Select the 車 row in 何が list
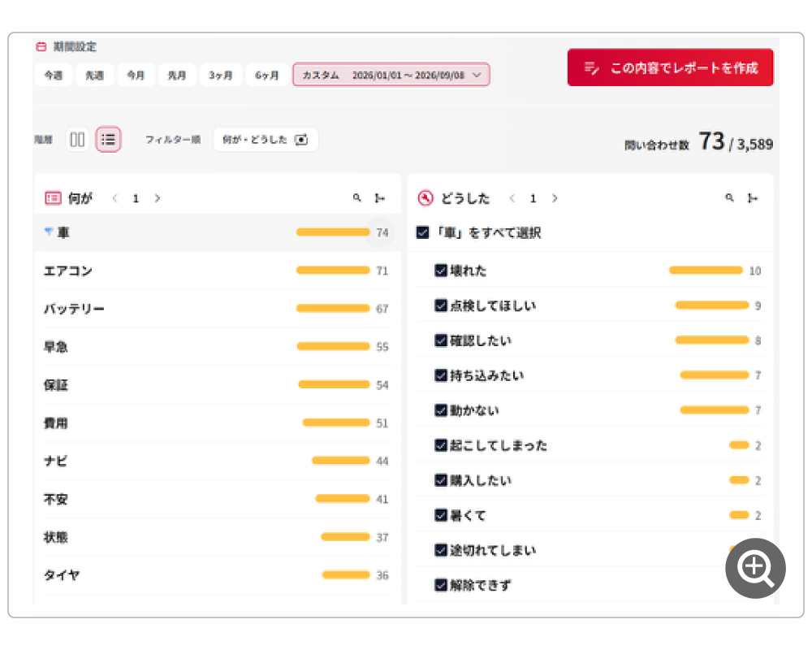This screenshot has width=812, height=650. pyautogui.click(x=218, y=232)
